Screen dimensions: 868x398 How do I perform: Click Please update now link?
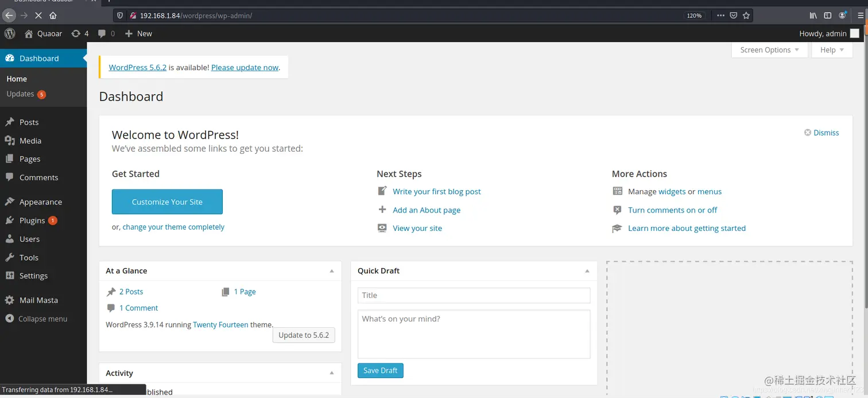tap(245, 67)
